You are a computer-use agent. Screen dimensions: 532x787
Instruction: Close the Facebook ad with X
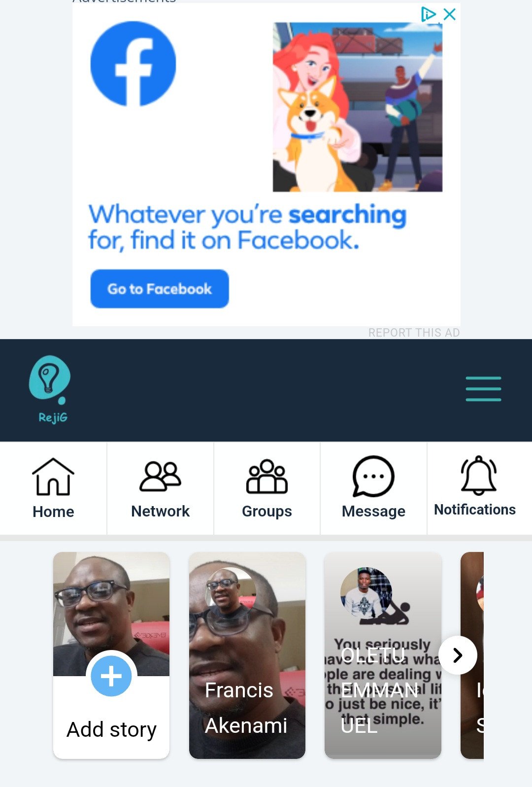coord(449,14)
